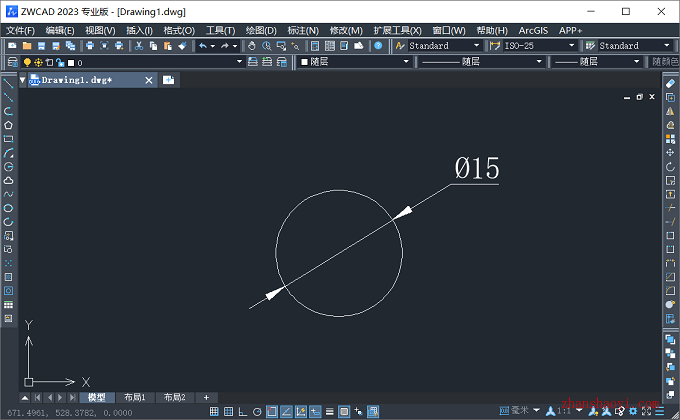Screen dimensions: 680x420
Task: Expand the layer 0 dropdown list
Action: [x=239, y=62]
